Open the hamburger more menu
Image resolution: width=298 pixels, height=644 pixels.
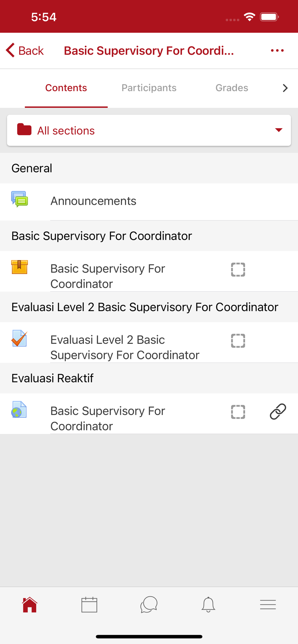point(268,605)
